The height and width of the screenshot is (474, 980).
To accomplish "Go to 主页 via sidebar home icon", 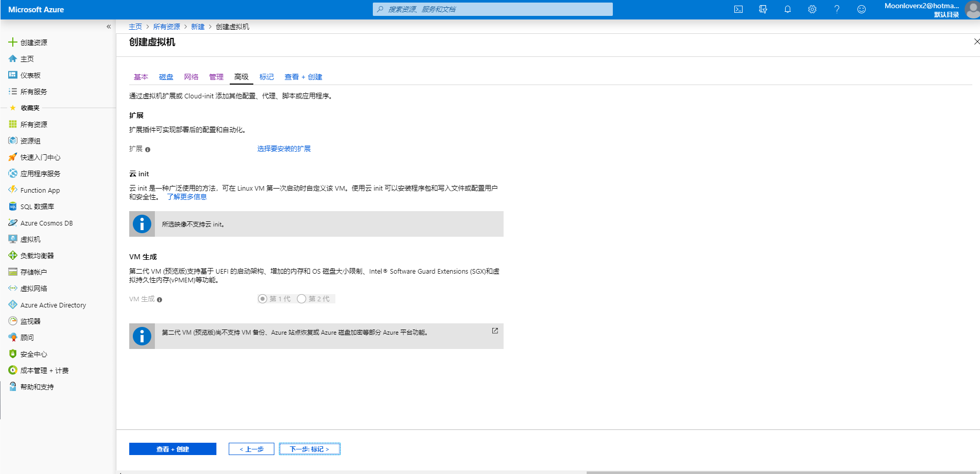I will pos(13,58).
